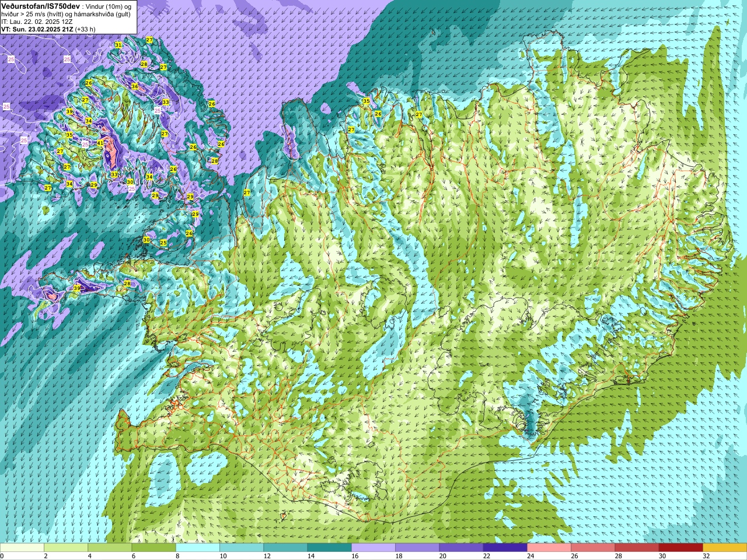Click the legend tick label '32'
The image size is (747, 560).
point(707,556)
